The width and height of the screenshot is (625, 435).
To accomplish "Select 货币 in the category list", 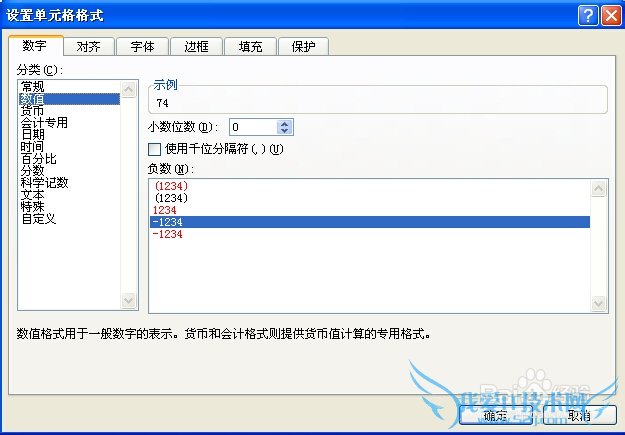I will 32,110.
